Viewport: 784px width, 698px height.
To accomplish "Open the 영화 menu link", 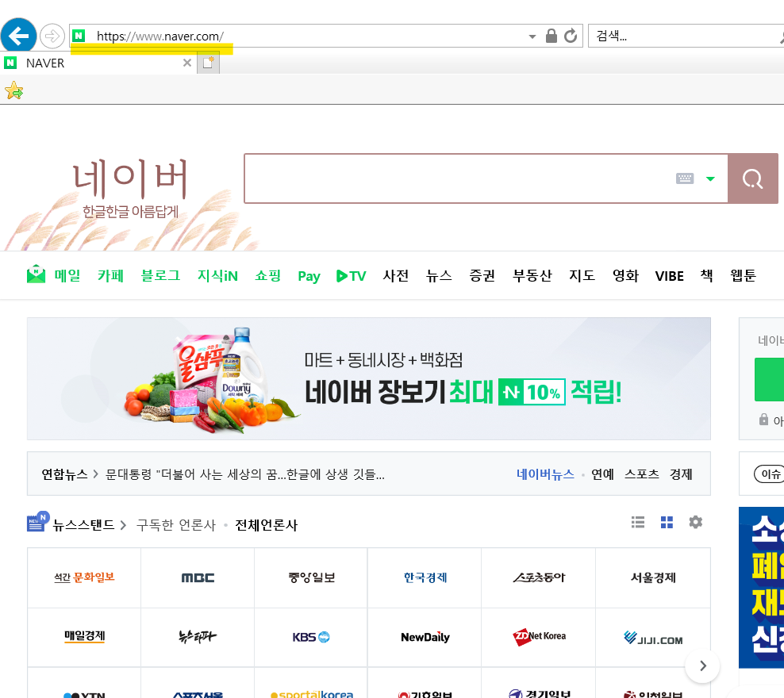I will coord(625,275).
